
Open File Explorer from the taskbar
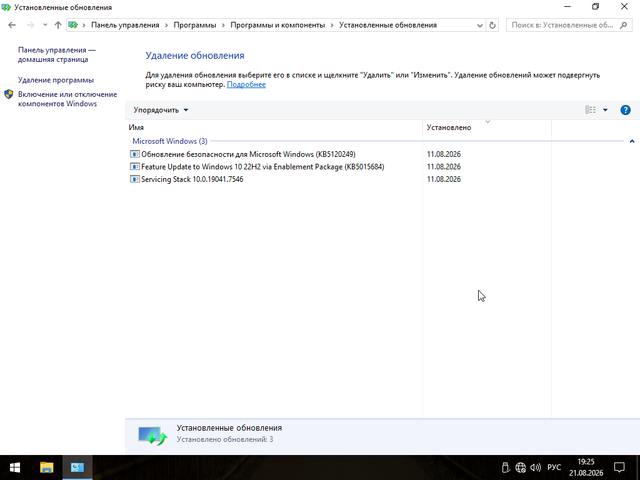47,468
